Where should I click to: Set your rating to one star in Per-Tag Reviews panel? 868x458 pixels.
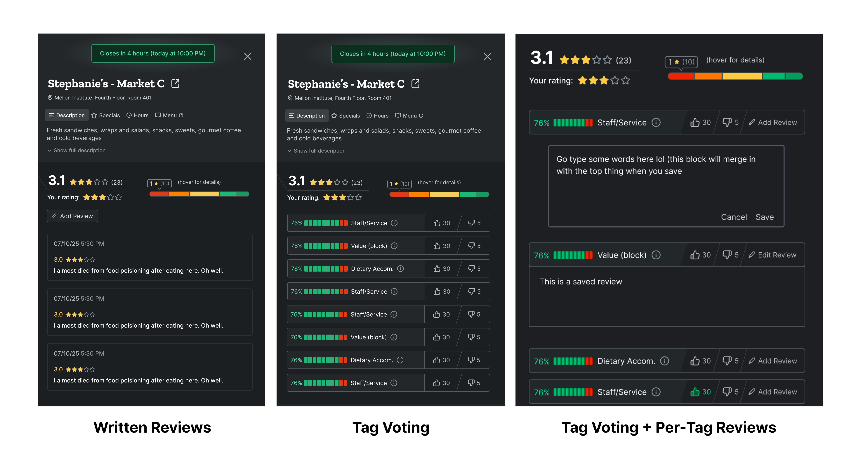click(583, 81)
